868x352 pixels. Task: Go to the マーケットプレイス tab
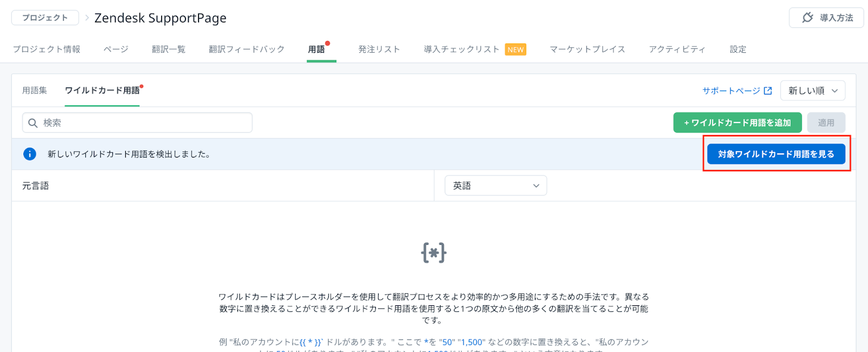tap(587, 49)
